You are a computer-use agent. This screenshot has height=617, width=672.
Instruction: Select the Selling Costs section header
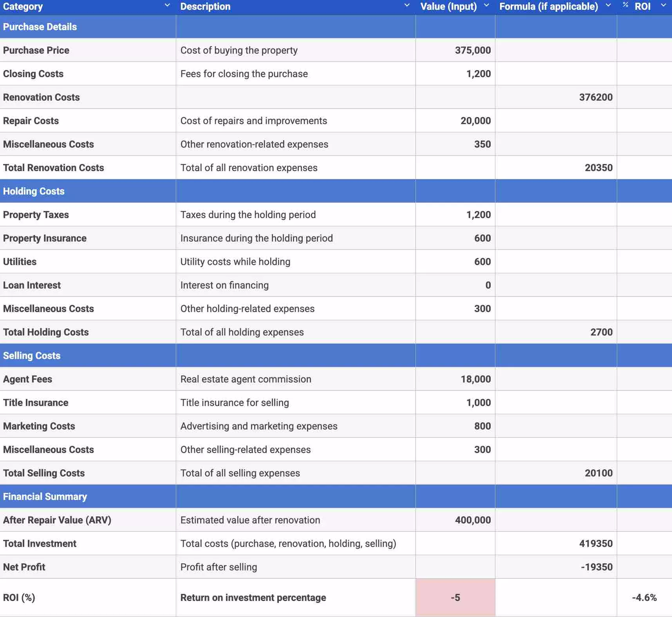32,355
